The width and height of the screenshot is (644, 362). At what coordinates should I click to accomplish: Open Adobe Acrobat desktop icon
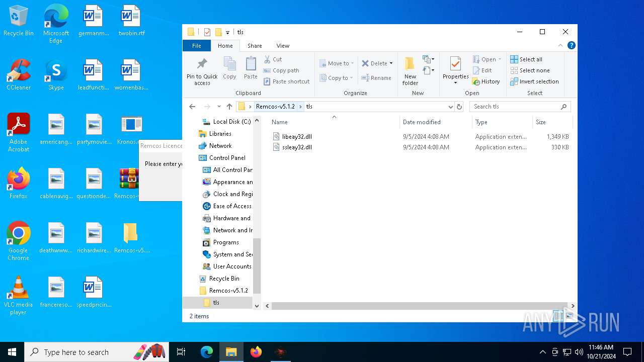tap(19, 132)
